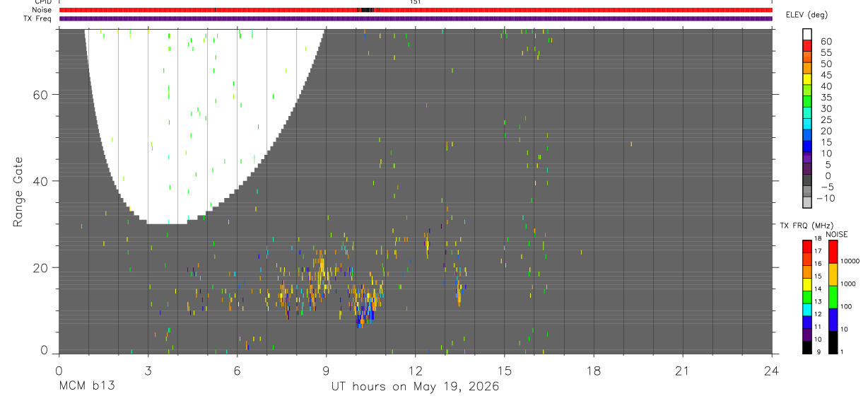Screen dimensions: 868x401
Task: Click the UT hour '18' tick label
Action: click(594, 371)
